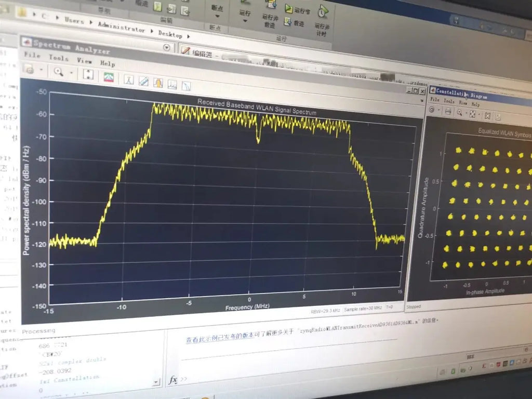Click the Spectrum Analyzer print icon
Viewport: 532px width, 399px height.
29,70
